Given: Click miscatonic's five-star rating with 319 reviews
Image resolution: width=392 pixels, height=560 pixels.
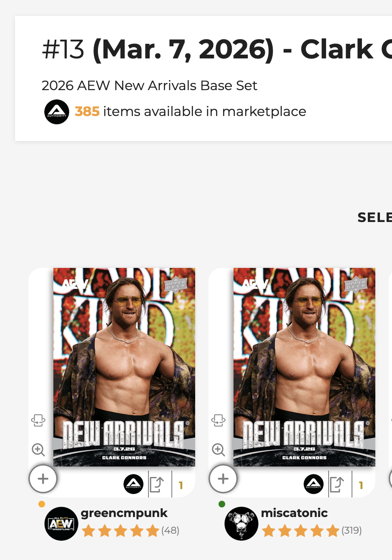Looking at the screenshot, I should [311, 531].
